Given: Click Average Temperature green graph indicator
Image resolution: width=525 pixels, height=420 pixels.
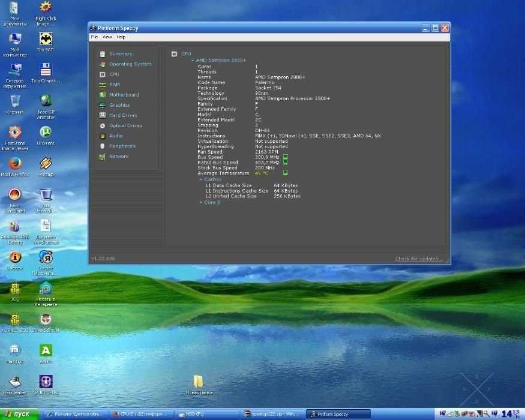Looking at the screenshot, I should pos(285,173).
